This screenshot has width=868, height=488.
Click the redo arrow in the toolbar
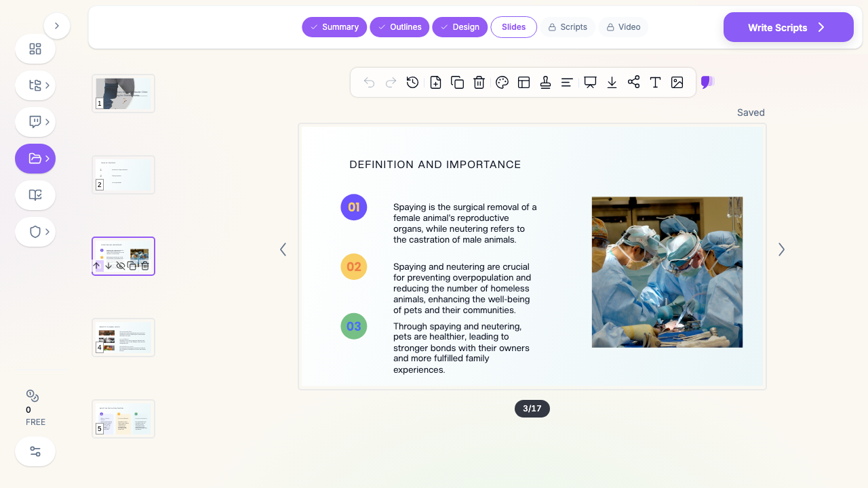(x=391, y=82)
